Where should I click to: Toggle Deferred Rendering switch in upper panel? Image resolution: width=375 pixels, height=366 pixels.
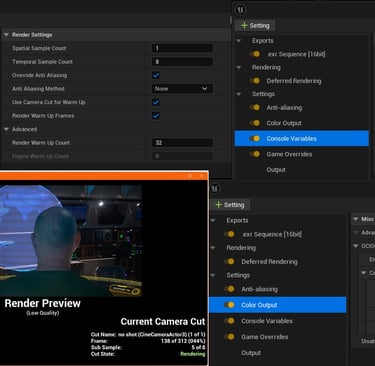coord(255,81)
